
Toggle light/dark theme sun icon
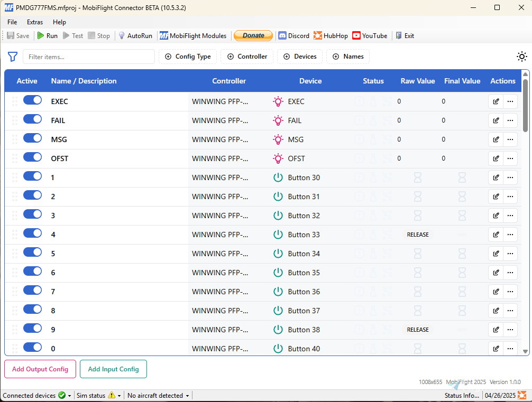[521, 57]
